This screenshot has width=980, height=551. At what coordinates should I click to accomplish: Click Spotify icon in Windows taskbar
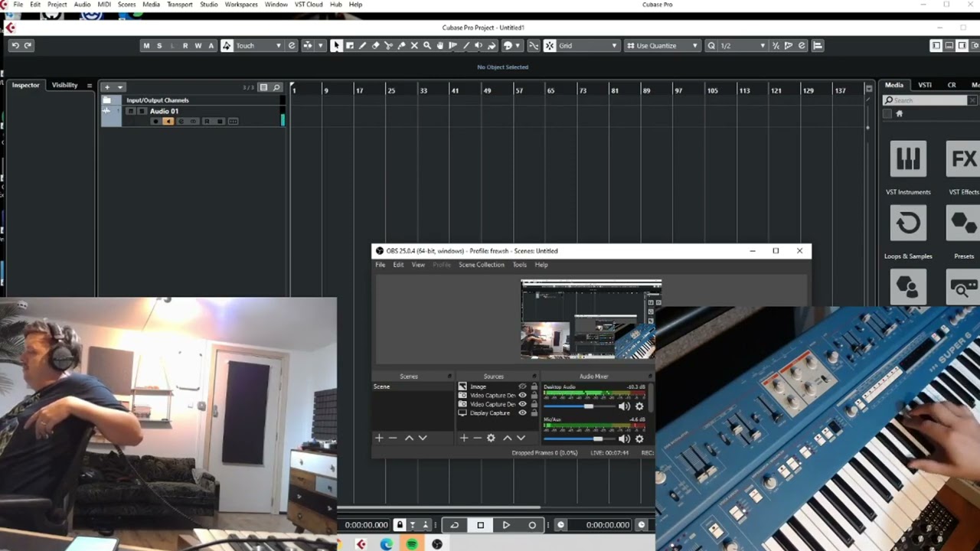(412, 544)
